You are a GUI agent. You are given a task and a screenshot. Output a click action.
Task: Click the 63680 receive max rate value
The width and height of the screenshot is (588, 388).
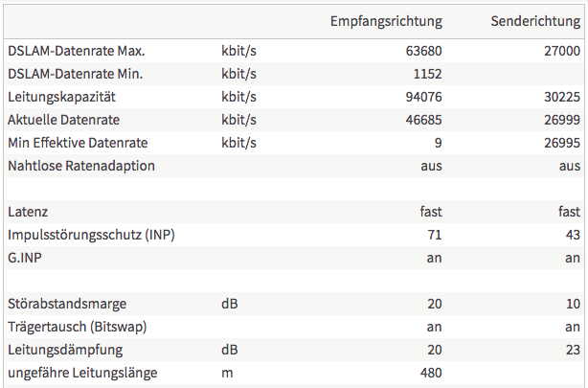point(423,51)
